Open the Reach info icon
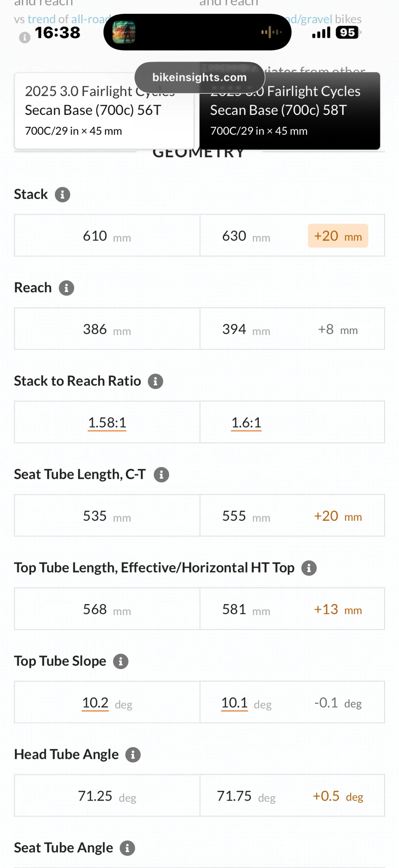The image size is (399, 868). pyautogui.click(x=66, y=288)
